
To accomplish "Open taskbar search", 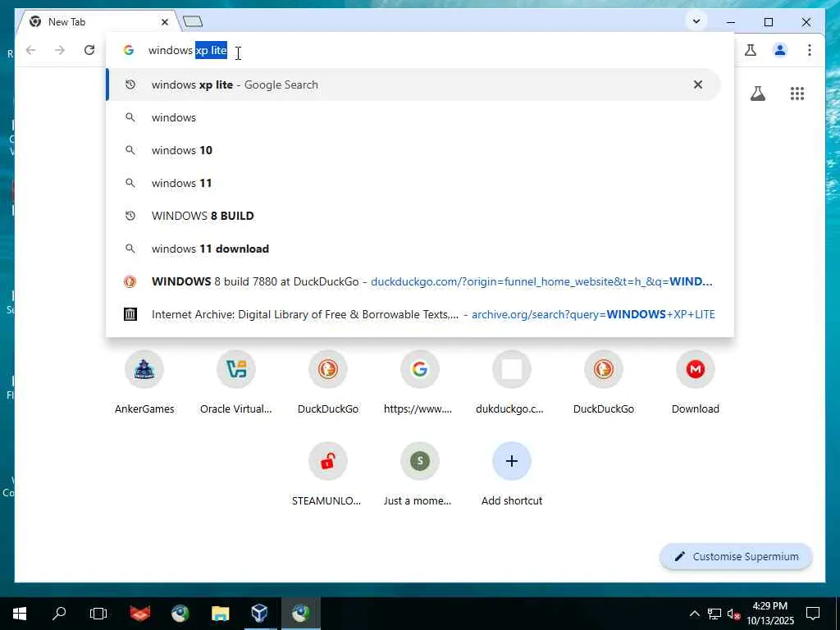I will pyautogui.click(x=59, y=614).
